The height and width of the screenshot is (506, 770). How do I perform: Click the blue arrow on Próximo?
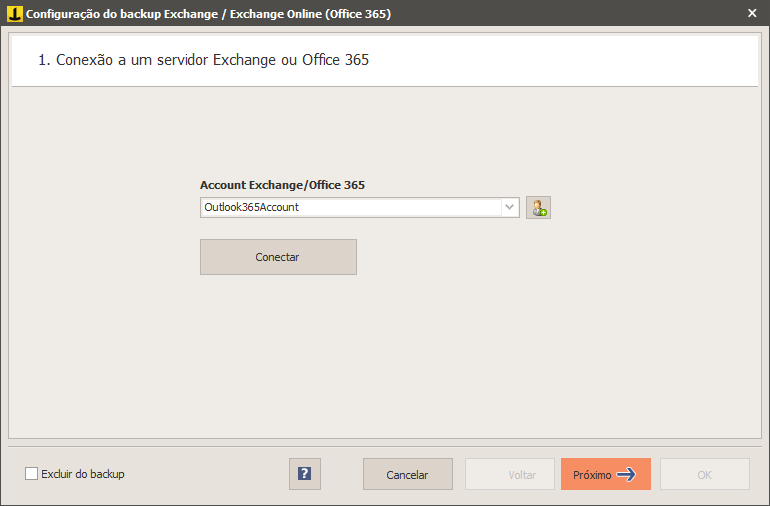(x=626, y=475)
